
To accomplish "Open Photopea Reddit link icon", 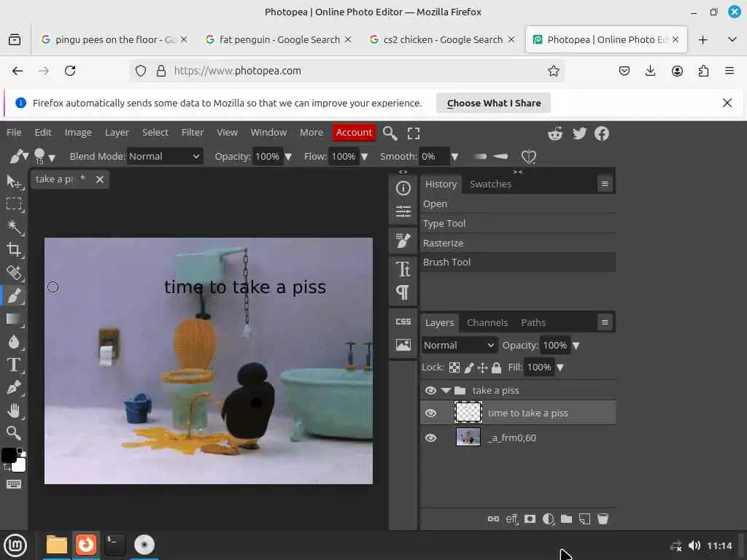I will pyautogui.click(x=555, y=133).
